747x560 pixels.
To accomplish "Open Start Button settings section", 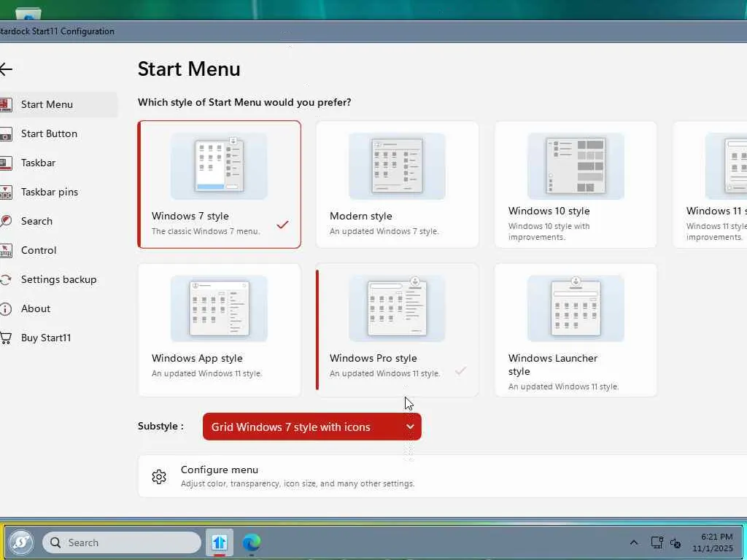I will 58,134.
